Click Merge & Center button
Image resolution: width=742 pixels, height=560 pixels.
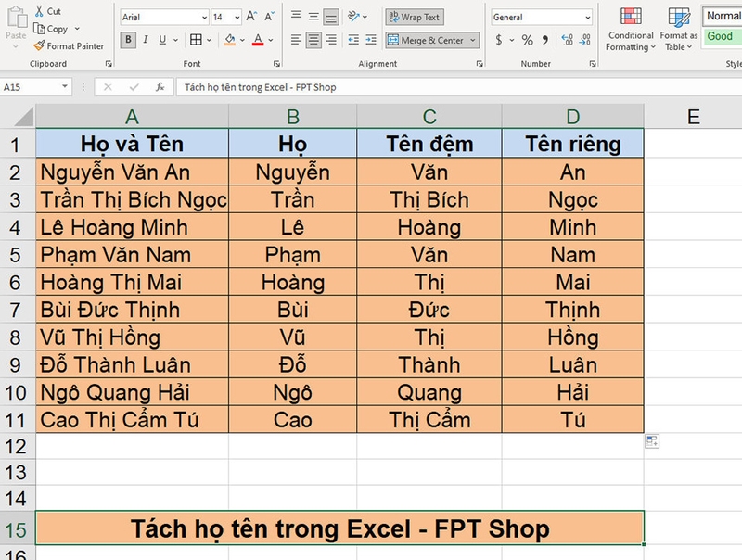pyautogui.click(x=426, y=40)
